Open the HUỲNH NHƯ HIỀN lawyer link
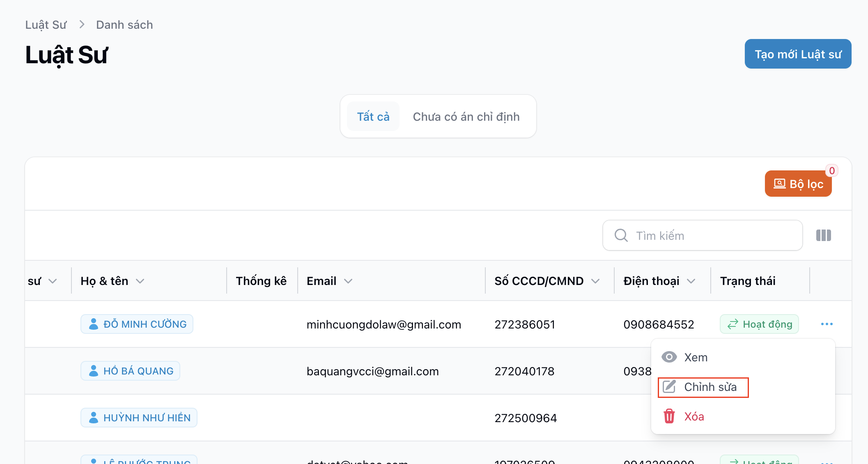868x464 pixels. point(147,418)
